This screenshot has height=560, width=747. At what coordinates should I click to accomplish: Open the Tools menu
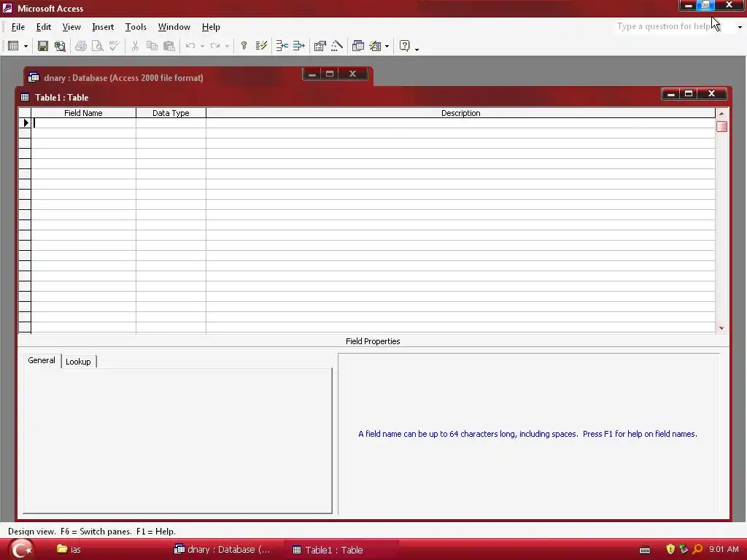pyautogui.click(x=136, y=27)
